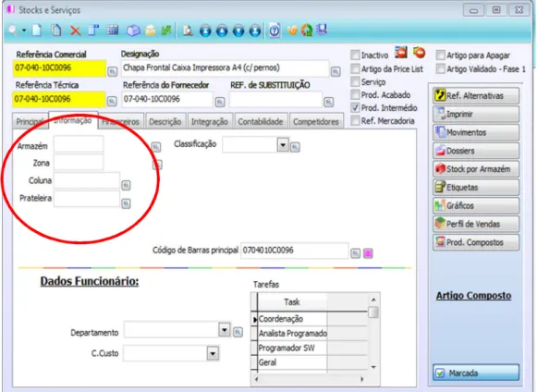The height and width of the screenshot is (392, 537).
Task: Click the orange undo swirl icon
Action: point(292,31)
